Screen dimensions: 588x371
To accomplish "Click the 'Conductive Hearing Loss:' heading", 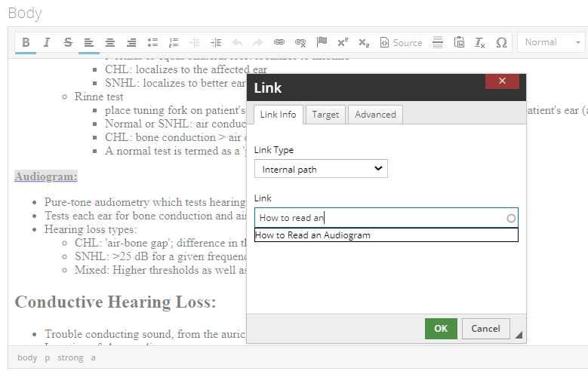I will (x=115, y=302).
